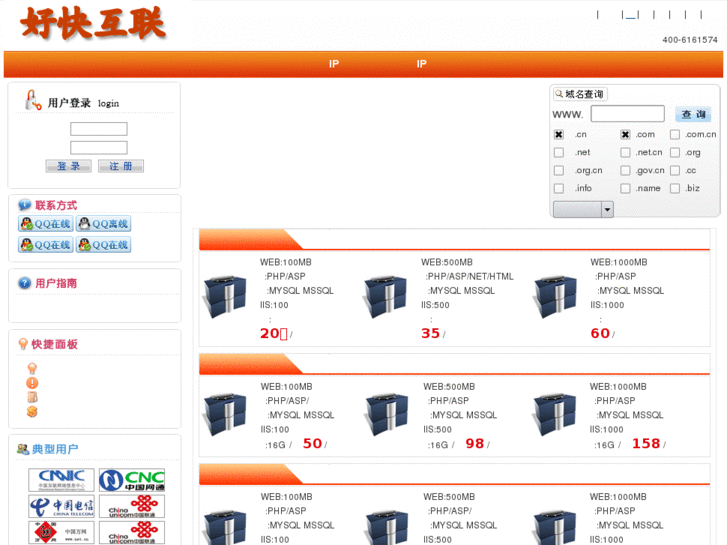Click PHP/ASP/NET/HTML text in the 35 plan

470,276
